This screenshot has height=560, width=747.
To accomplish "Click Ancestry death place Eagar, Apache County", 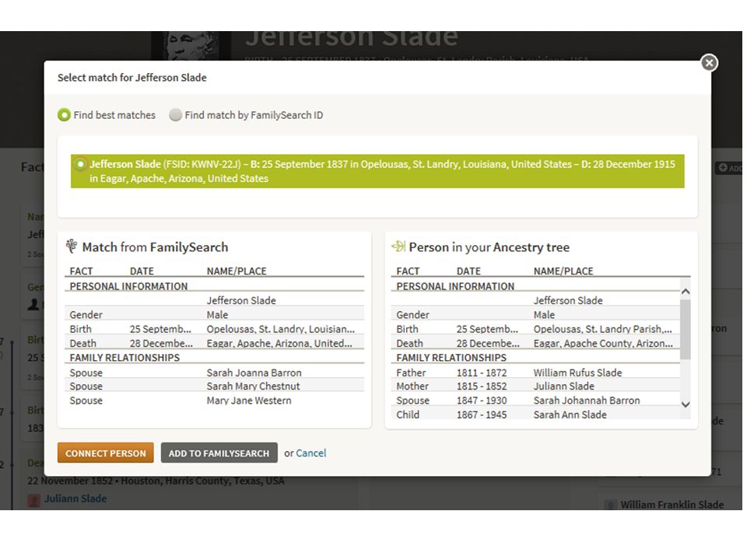I will pos(603,343).
